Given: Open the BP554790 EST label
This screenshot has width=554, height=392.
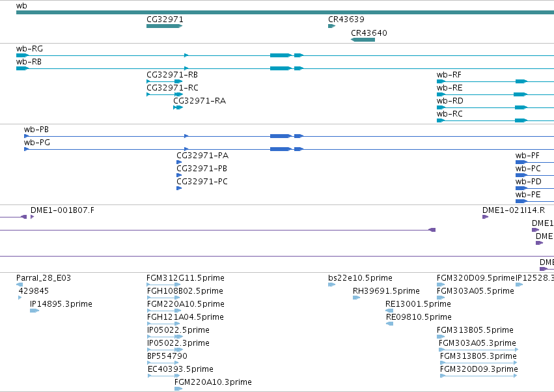Looking at the screenshot, I should coord(167,356).
